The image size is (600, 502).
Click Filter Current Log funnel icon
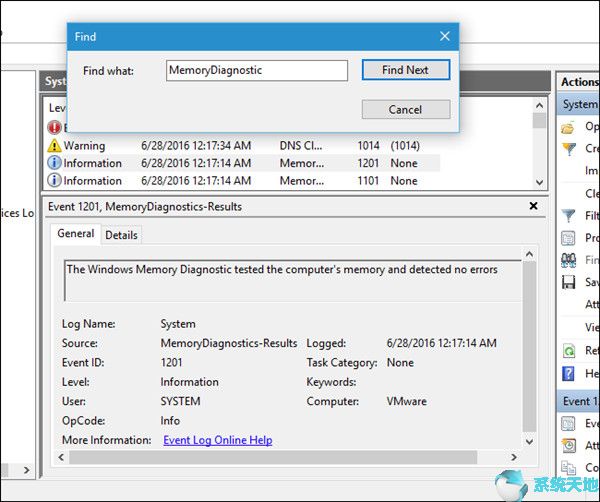(x=569, y=215)
